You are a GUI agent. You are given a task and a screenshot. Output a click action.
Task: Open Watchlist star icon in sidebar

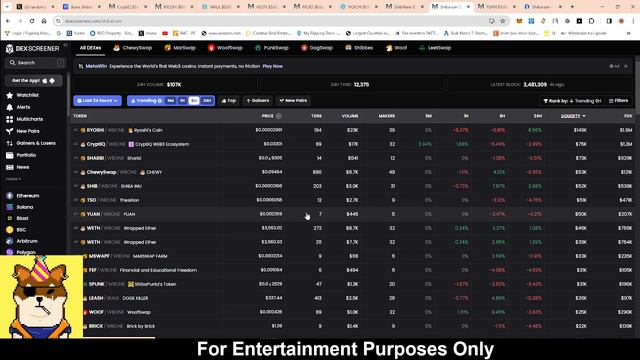pyautogui.click(x=10, y=95)
